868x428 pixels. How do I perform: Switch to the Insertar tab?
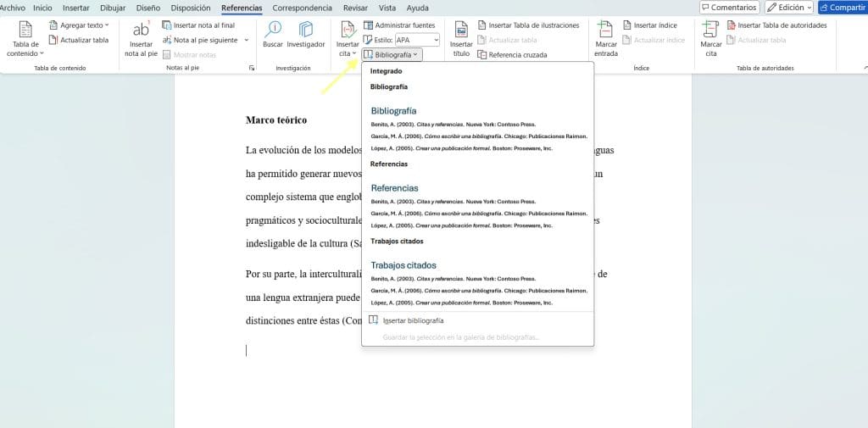(75, 8)
